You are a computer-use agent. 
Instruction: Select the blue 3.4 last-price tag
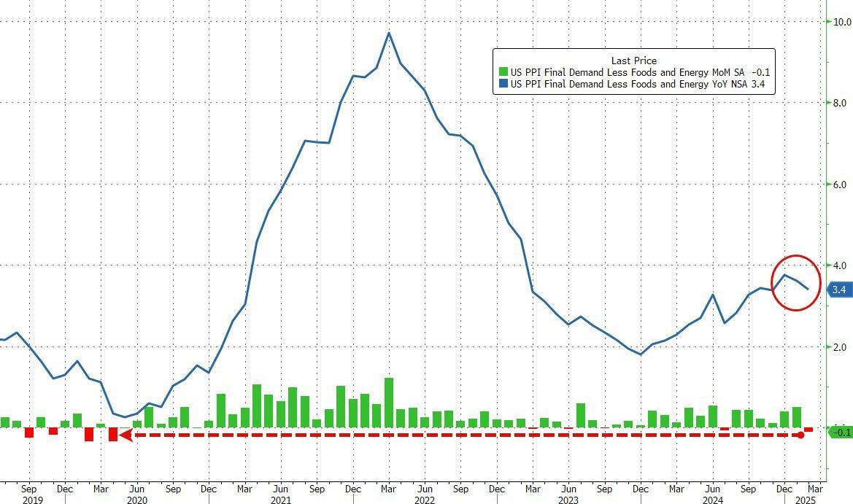tap(838, 290)
